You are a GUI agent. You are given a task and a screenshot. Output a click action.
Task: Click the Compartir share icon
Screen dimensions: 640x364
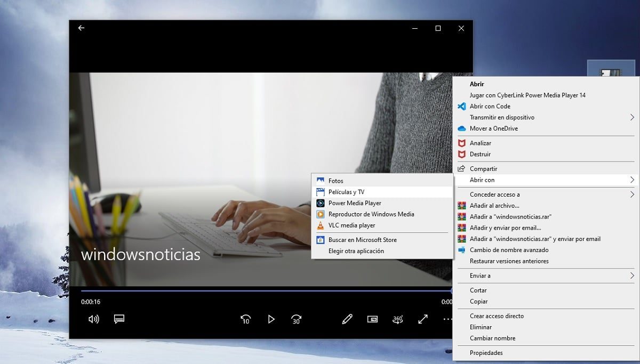point(462,169)
